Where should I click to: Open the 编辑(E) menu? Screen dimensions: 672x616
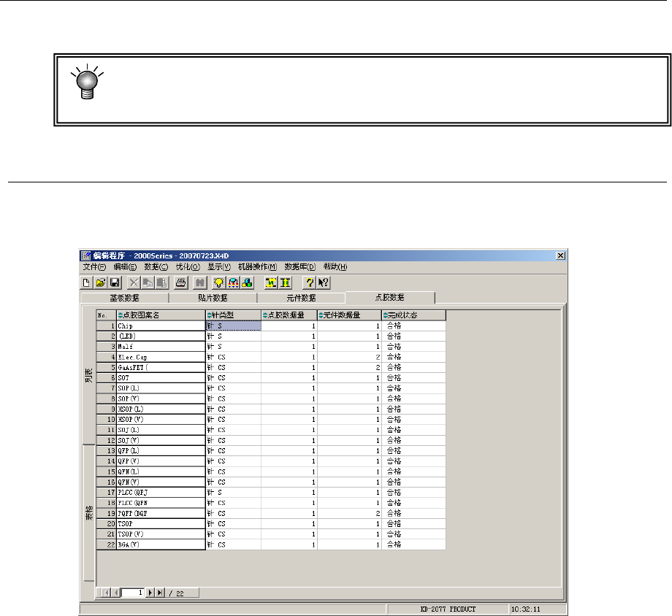click(x=125, y=267)
